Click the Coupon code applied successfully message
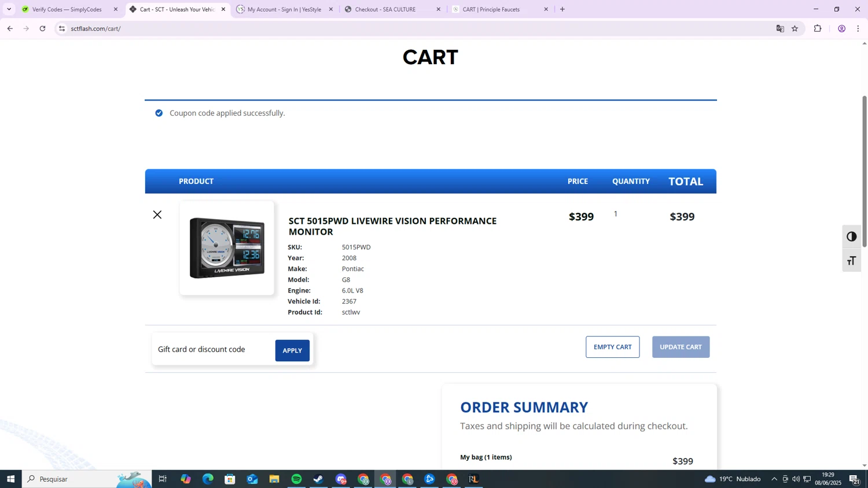This screenshot has width=868, height=488. (x=227, y=113)
